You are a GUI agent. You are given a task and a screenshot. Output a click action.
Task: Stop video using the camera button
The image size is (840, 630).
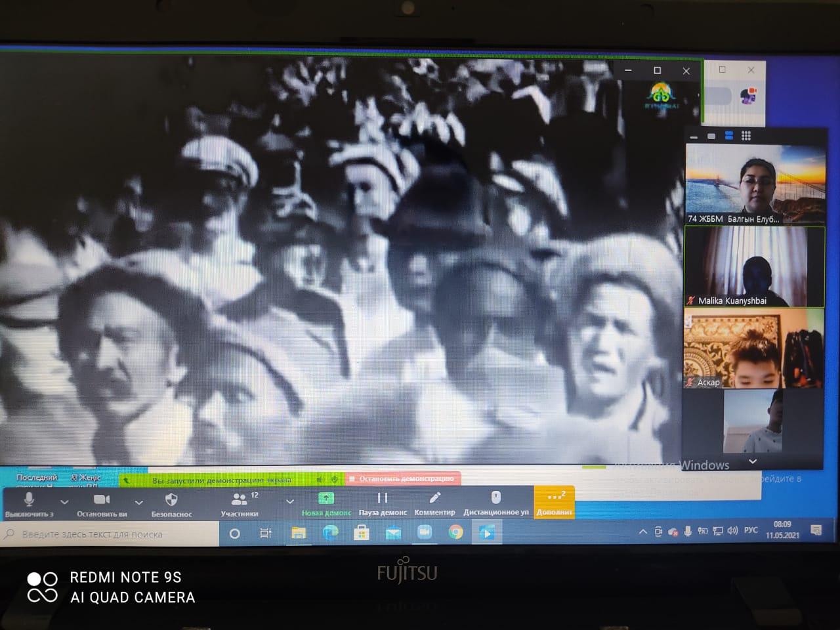click(x=102, y=503)
